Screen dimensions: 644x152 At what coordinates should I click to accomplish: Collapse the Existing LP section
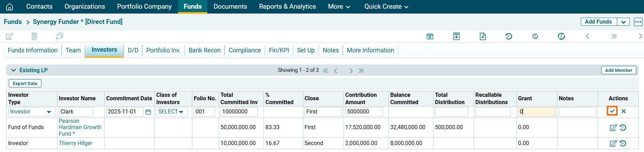(x=14, y=70)
